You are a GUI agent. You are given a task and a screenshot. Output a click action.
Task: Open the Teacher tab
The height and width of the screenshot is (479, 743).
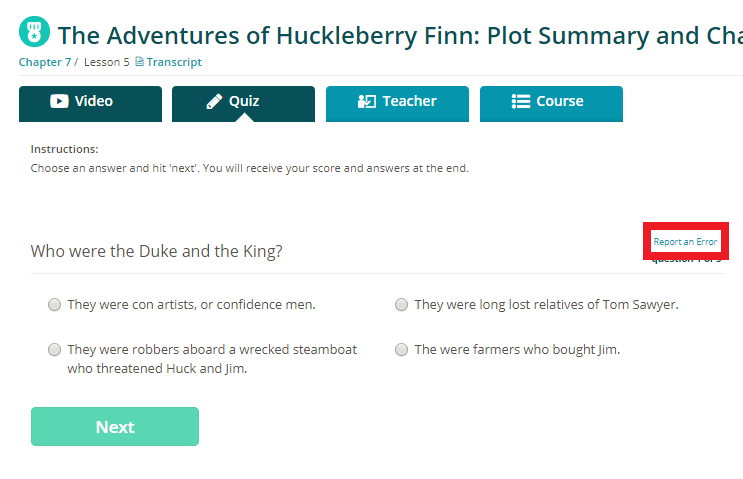click(x=397, y=103)
